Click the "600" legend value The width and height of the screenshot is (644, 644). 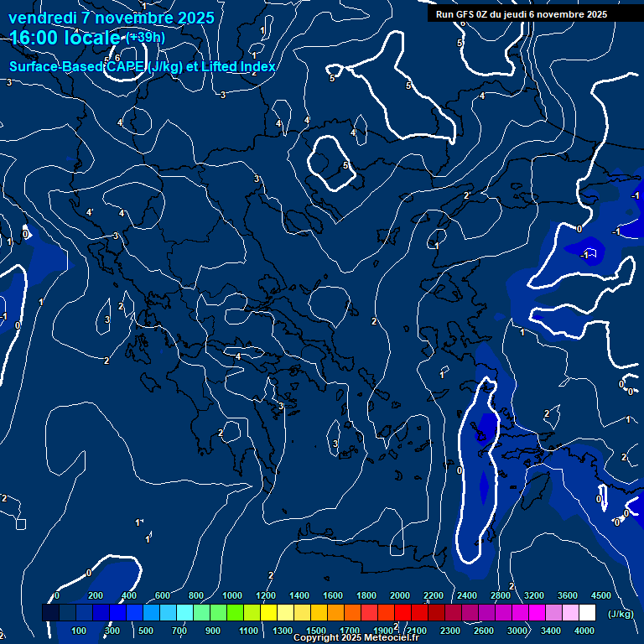point(162,595)
